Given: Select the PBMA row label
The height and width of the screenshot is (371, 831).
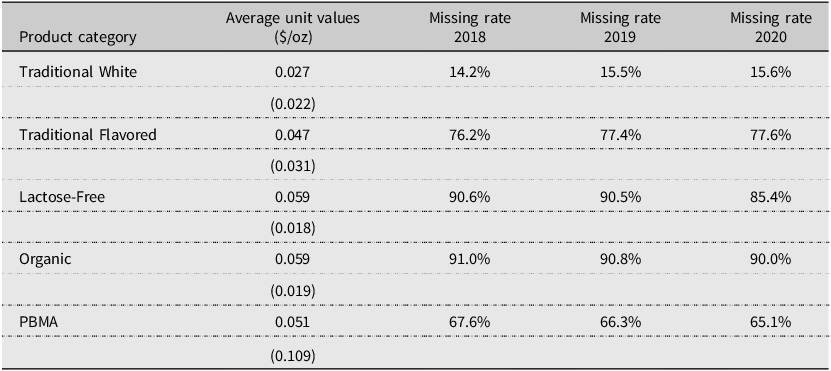Looking at the screenshot, I should 41,322.
